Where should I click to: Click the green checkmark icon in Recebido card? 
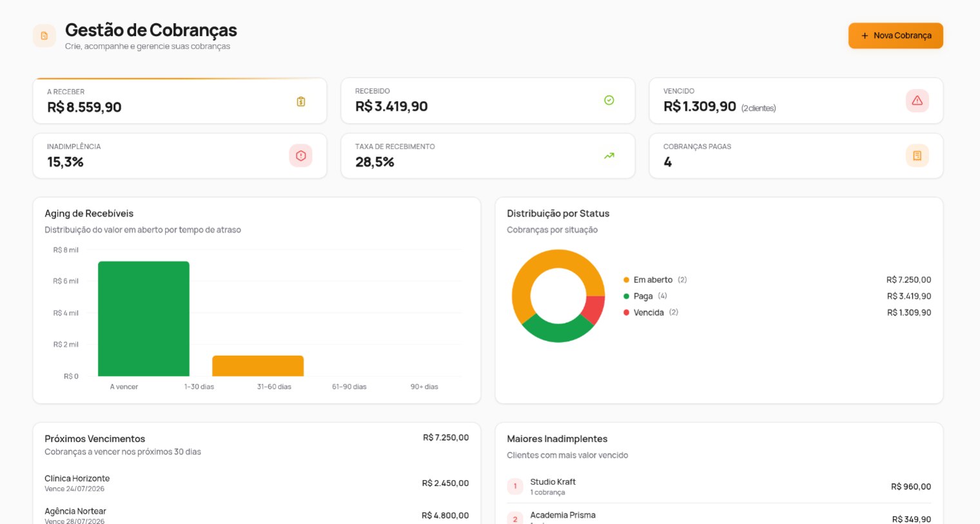(609, 100)
